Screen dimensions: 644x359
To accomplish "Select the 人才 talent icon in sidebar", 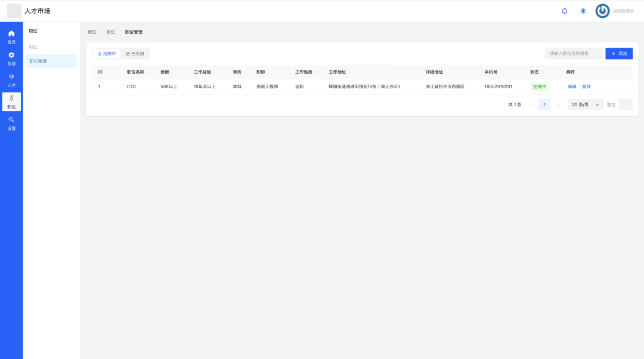I will click(x=11, y=80).
